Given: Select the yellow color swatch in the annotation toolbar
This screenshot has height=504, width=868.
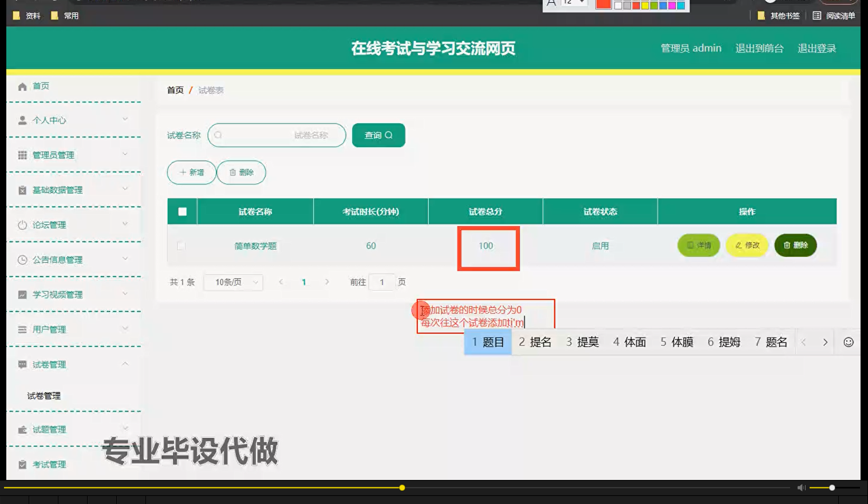Looking at the screenshot, I should [644, 5].
